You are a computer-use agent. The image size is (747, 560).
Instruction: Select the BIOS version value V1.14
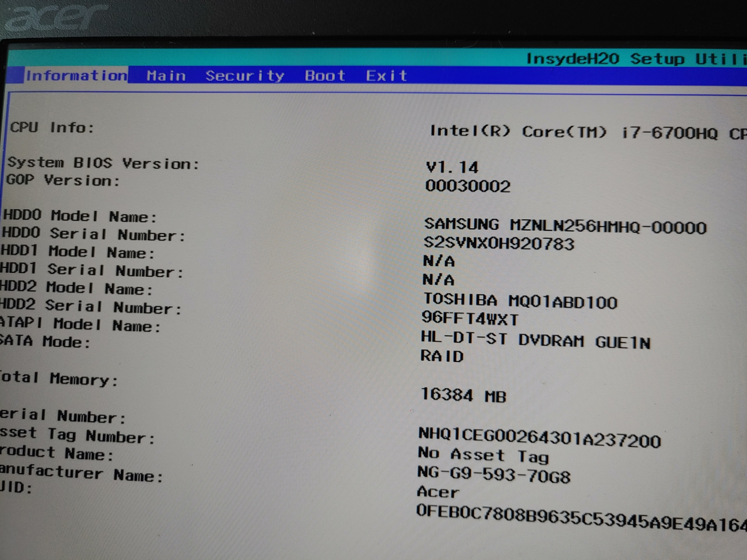click(x=452, y=167)
